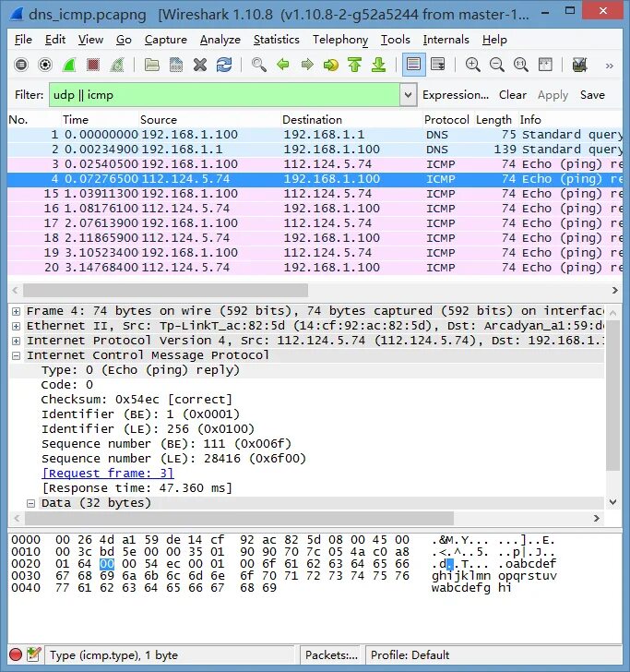Image resolution: width=630 pixels, height=672 pixels.
Task: Start a new live capture (green fin)
Action: (x=69, y=66)
